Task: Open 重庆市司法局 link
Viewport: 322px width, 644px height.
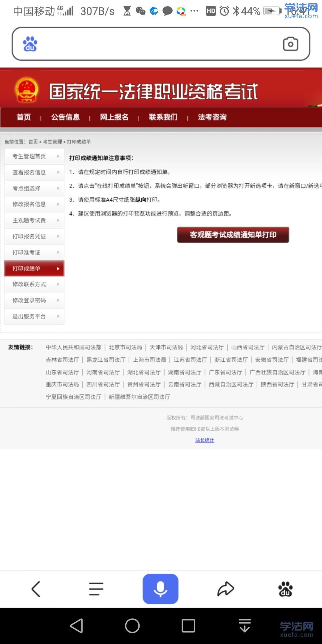Action: coord(62,385)
